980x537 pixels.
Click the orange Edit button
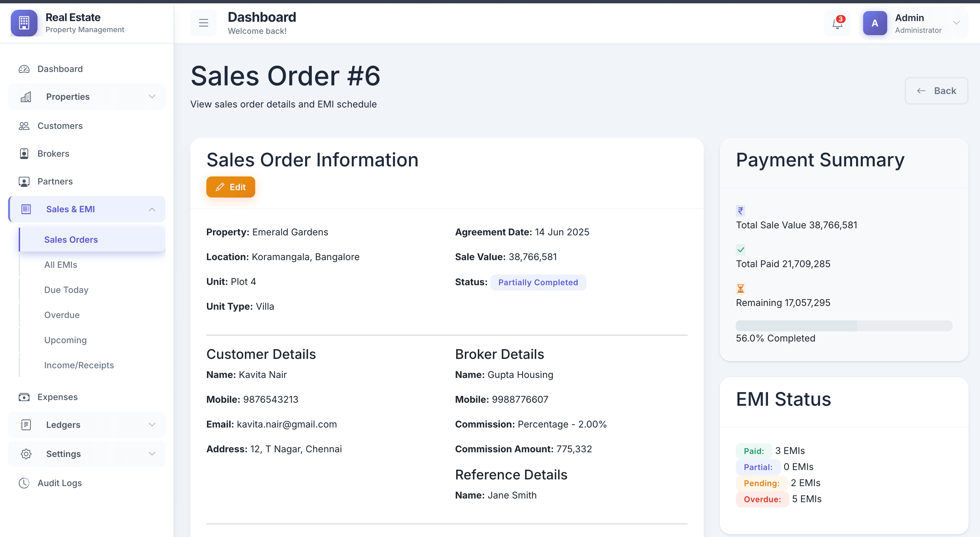coord(230,187)
